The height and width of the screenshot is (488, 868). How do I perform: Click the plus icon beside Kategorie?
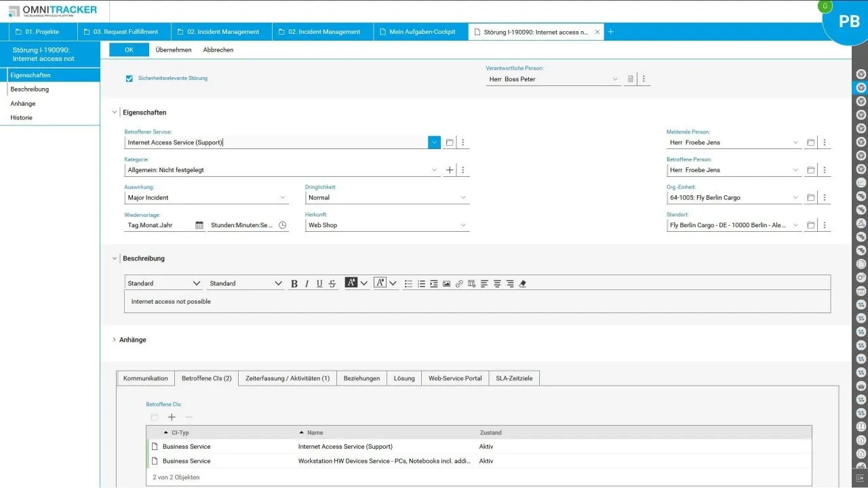450,170
